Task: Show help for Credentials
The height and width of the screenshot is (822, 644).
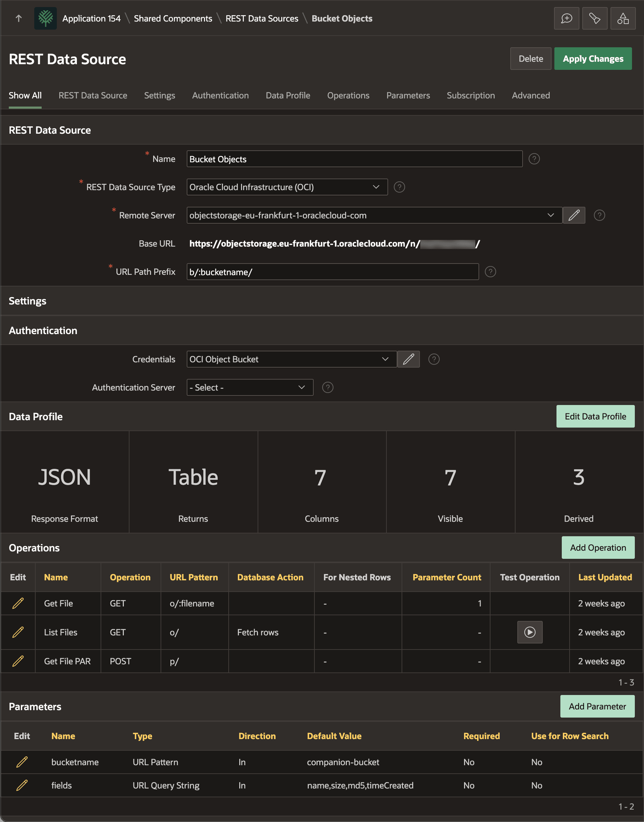Action: tap(434, 359)
